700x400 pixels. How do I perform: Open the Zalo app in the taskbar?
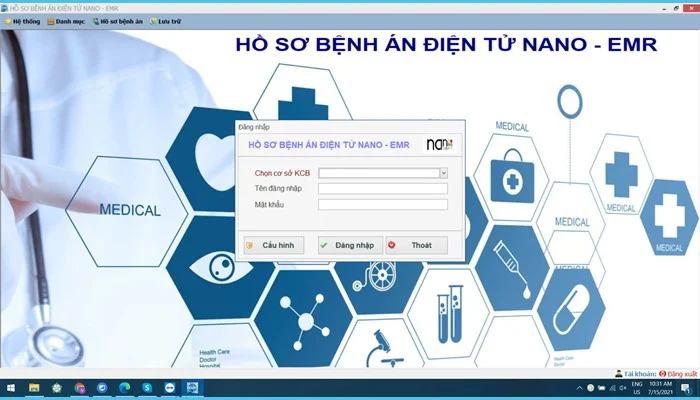click(102, 388)
